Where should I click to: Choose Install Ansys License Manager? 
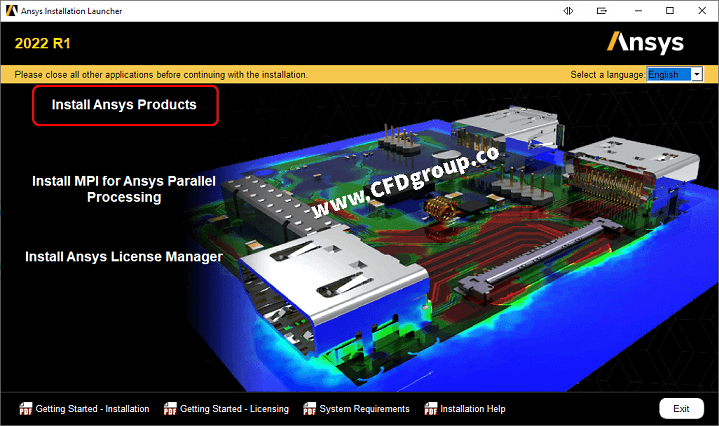coord(124,257)
